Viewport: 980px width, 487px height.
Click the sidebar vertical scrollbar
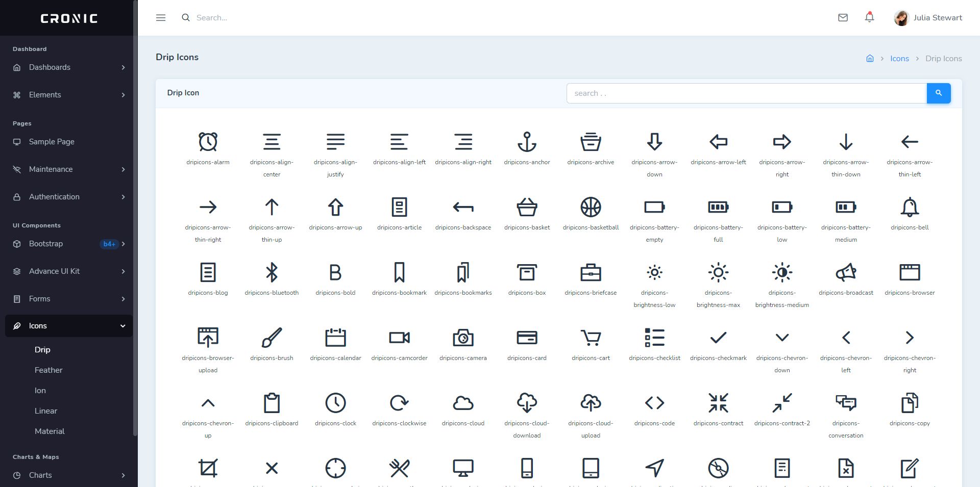(135, 218)
